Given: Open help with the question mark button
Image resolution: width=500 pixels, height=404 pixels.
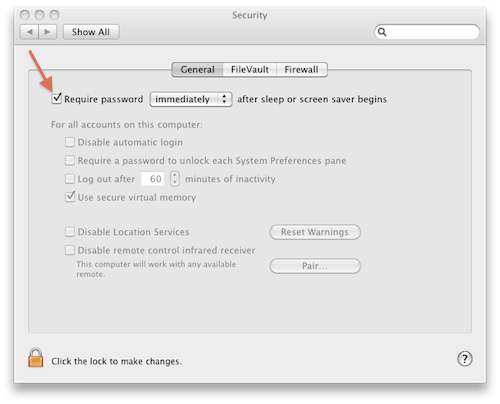Looking at the screenshot, I should pyautogui.click(x=465, y=359).
